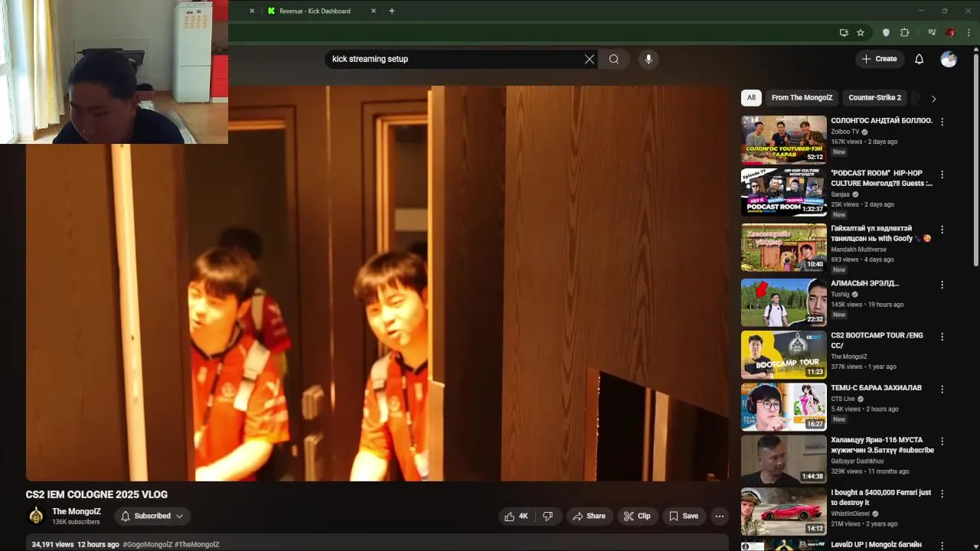This screenshot has height=551, width=980.
Task: Open CS2 BOOTCAMP TOUR thumbnail
Action: [784, 354]
